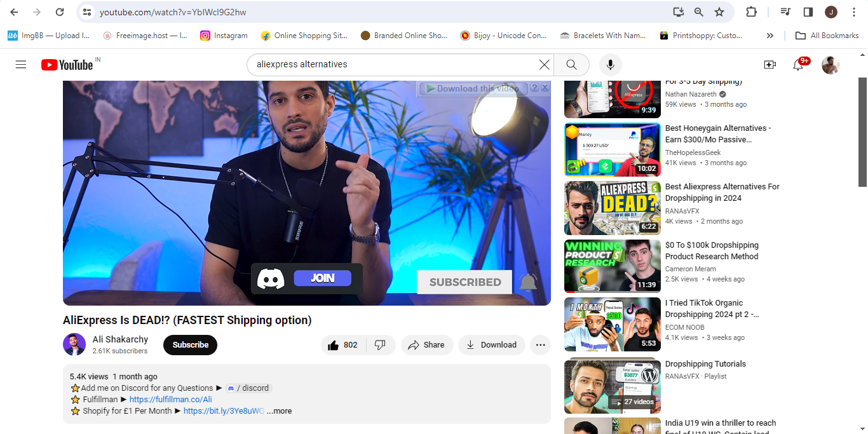868x434 pixels.
Task: Go forward with browser forward arrow
Action: [37, 12]
